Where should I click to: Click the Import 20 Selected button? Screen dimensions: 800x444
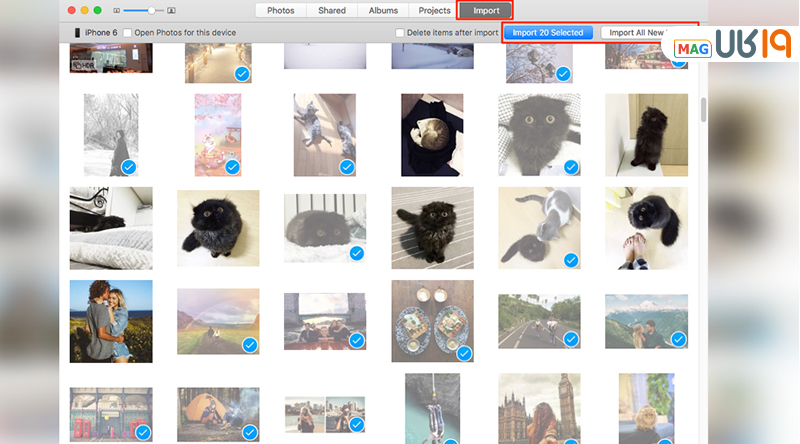point(547,33)
